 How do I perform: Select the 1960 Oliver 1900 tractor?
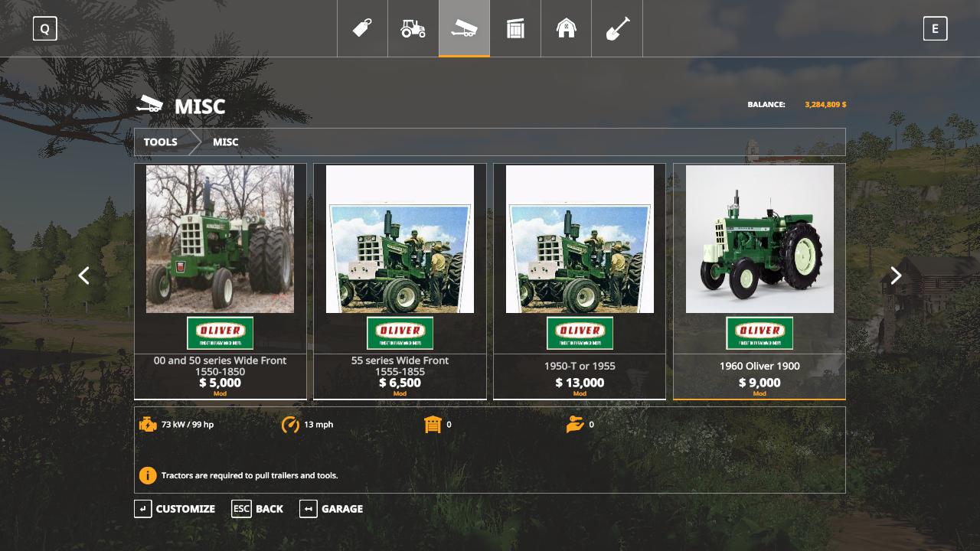coord(759,281)
